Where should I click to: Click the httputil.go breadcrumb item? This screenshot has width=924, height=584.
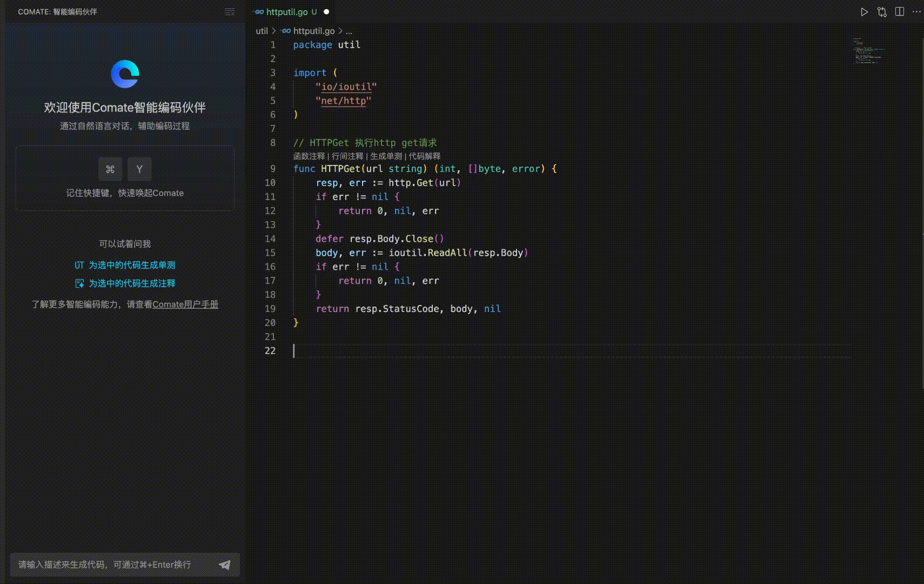point(313,31)
